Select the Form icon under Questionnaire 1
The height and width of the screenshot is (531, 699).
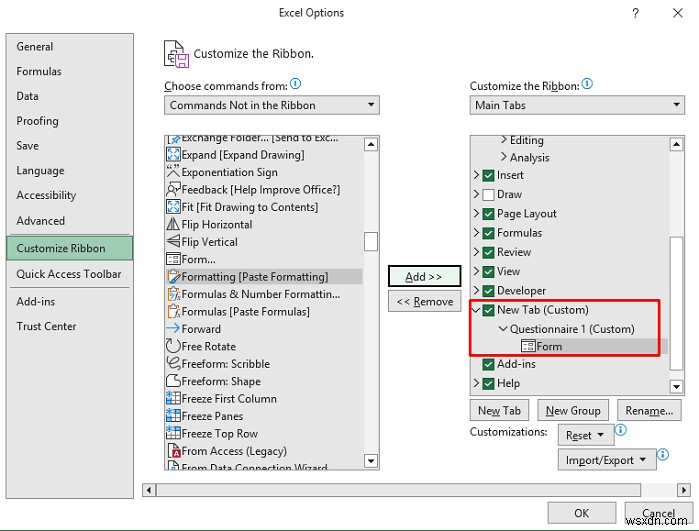click(x=528, y=346)
